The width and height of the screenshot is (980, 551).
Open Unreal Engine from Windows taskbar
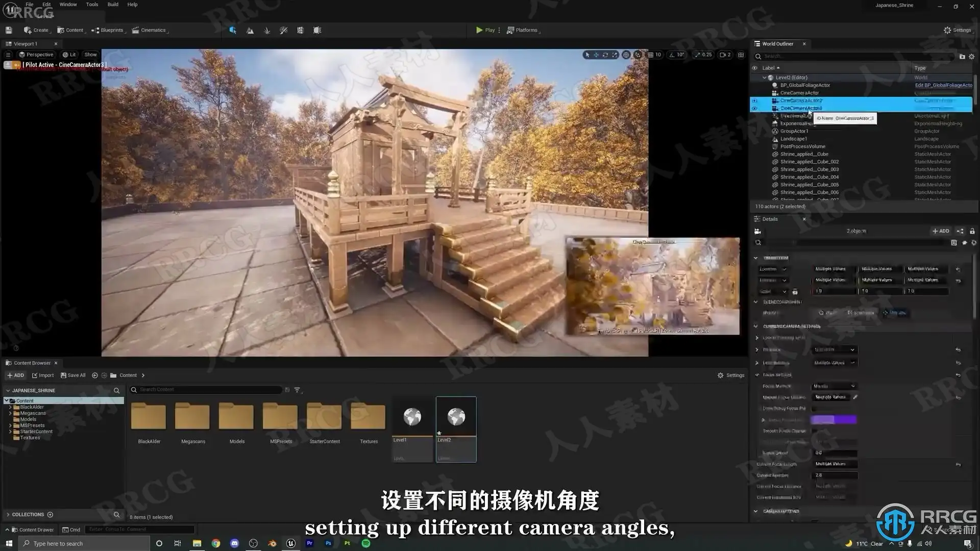click(291, 543)
